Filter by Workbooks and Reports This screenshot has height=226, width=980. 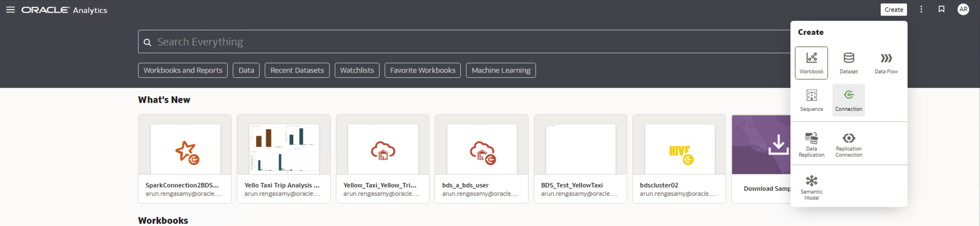coord(183,70)
